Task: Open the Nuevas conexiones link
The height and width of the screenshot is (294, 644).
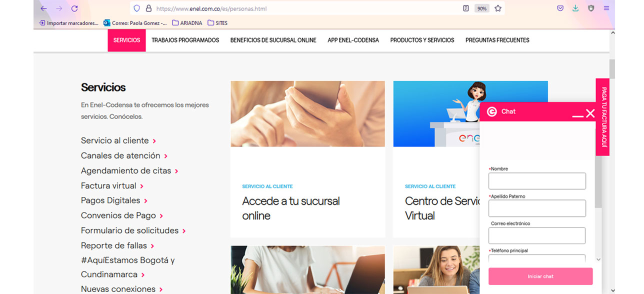Action: pyautogui.click(x=121, y=289)
